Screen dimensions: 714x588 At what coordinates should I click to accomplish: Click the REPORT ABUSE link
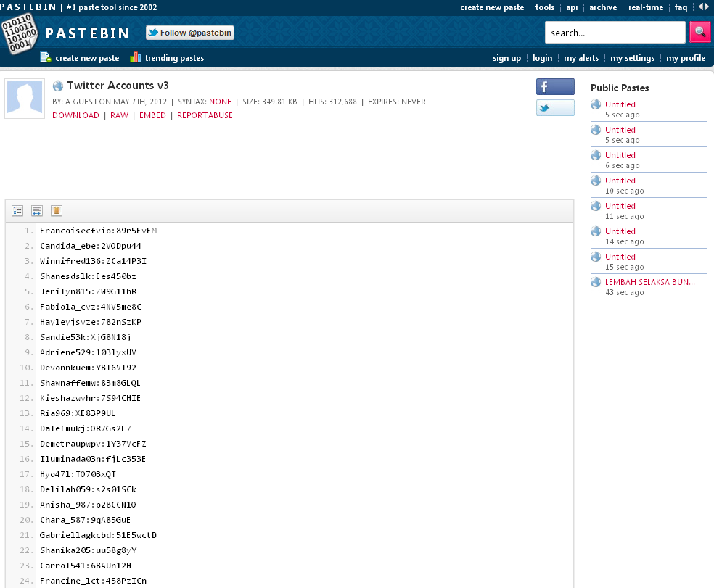[205, 115]
